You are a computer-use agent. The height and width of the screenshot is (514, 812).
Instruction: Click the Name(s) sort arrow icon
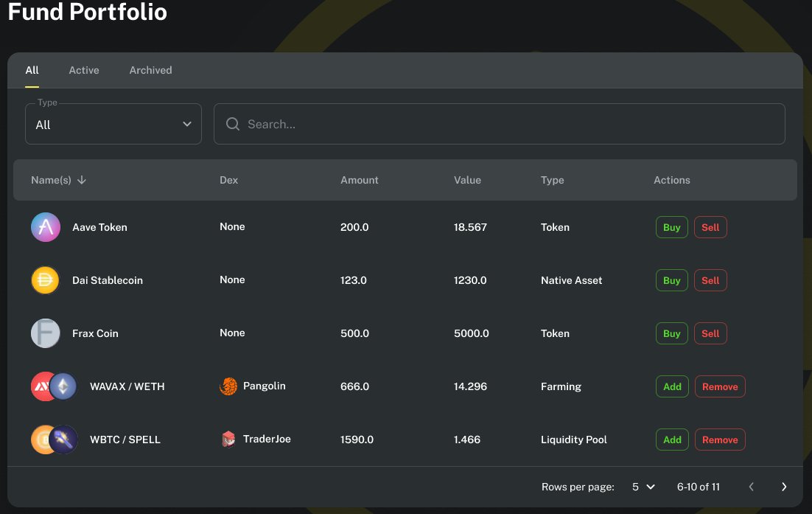(x=81, y=180)
